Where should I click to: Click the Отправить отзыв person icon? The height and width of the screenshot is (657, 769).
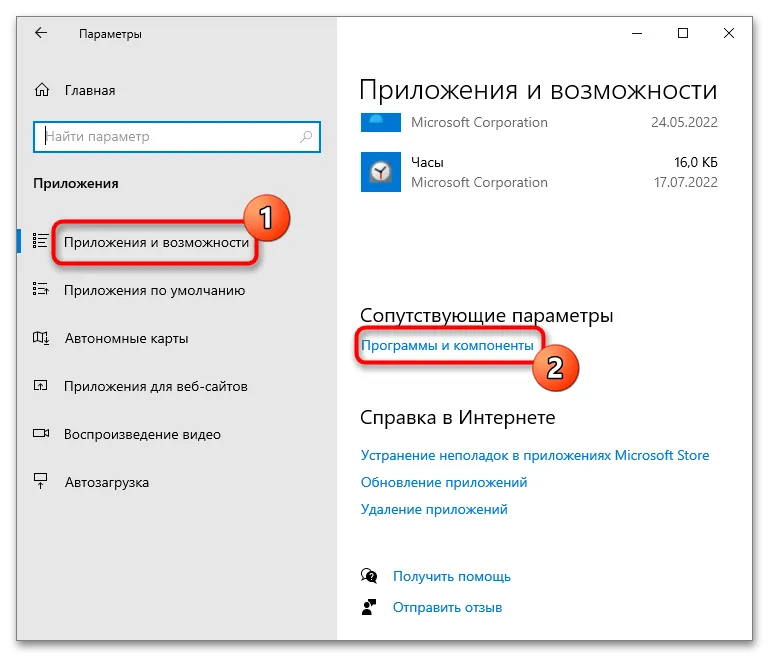370,607
